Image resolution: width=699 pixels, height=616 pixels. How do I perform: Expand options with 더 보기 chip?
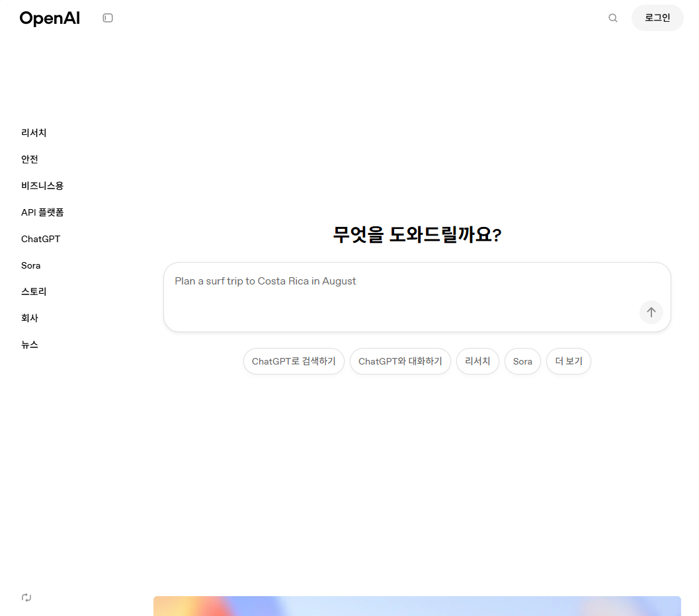click(568, 361)
